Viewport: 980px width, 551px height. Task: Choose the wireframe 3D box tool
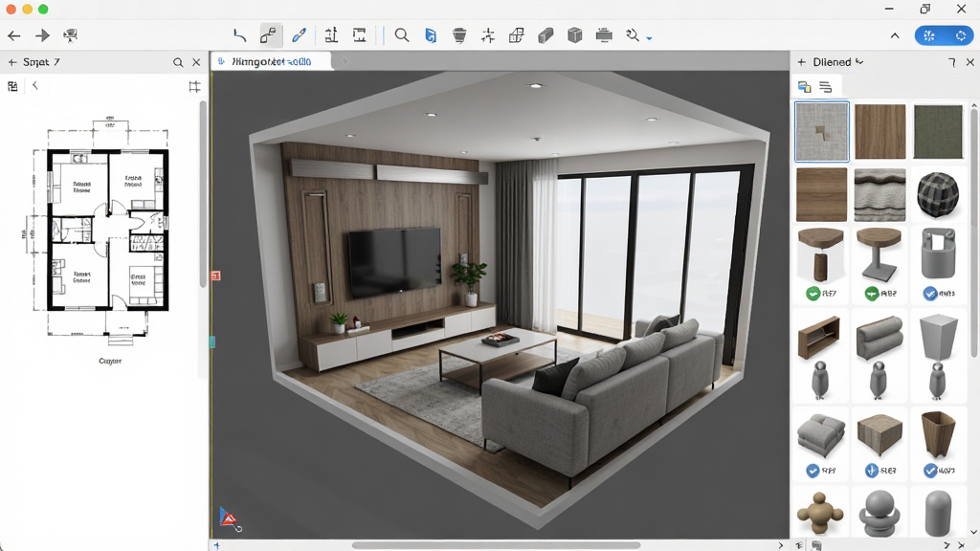pyautogui.click(x=516, y=35)
